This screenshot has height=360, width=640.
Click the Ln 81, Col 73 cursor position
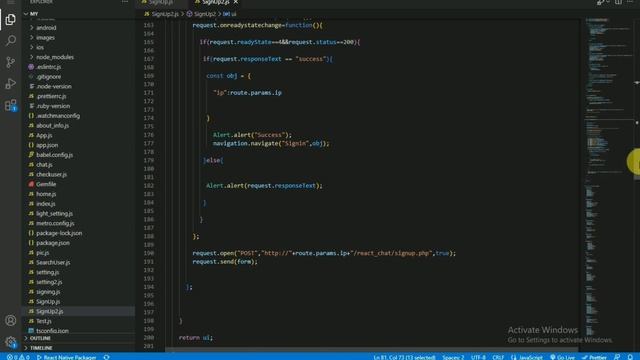[x=404, y=357]
